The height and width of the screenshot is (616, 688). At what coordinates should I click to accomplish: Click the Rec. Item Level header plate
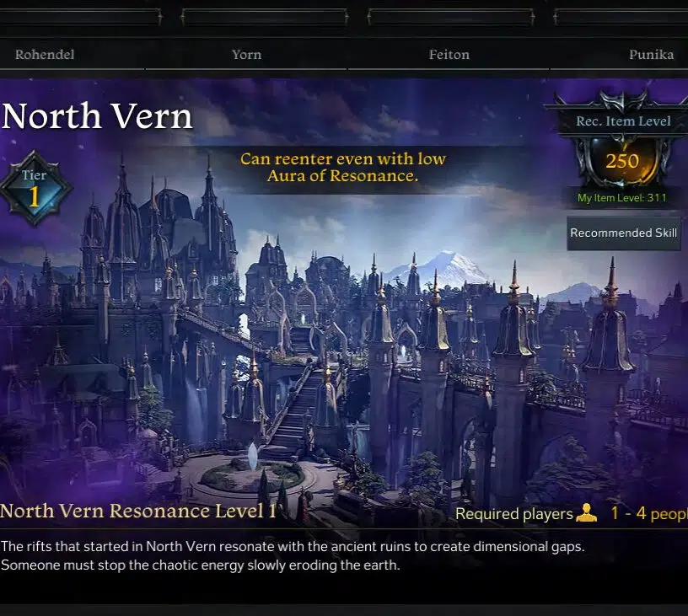(623, 121)
